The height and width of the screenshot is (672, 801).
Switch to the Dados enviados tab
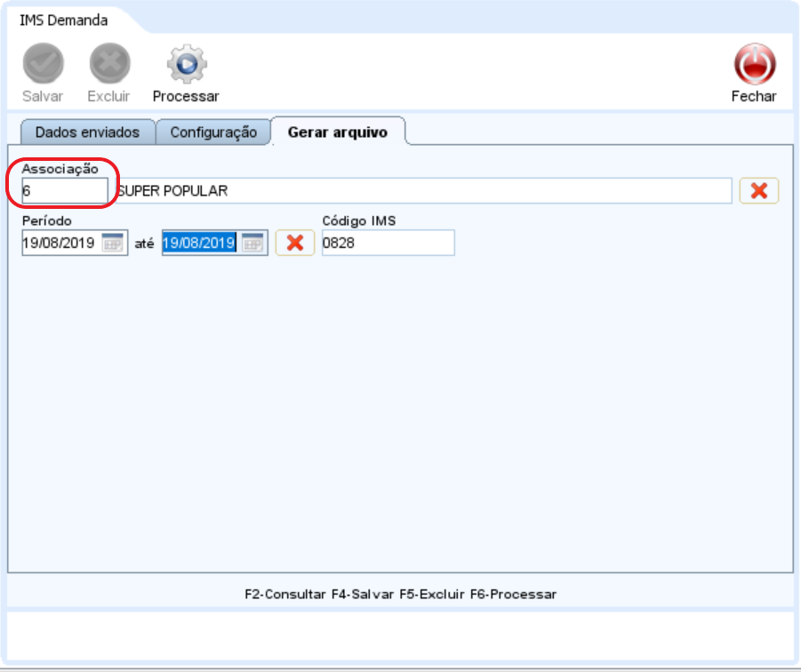click(87, 132)
